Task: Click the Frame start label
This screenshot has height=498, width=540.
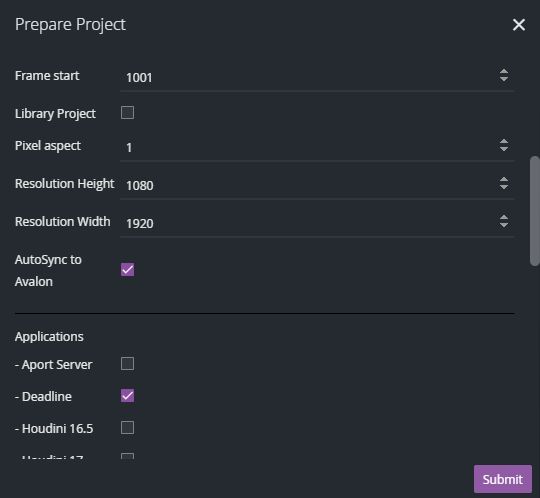Action: [47, 76]
